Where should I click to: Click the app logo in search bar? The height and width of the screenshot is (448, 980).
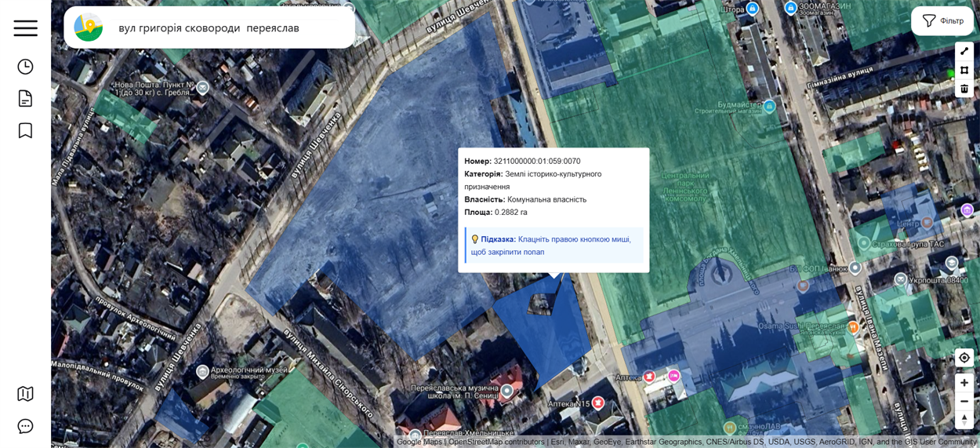pyautogui.click(x=89, y=27)
